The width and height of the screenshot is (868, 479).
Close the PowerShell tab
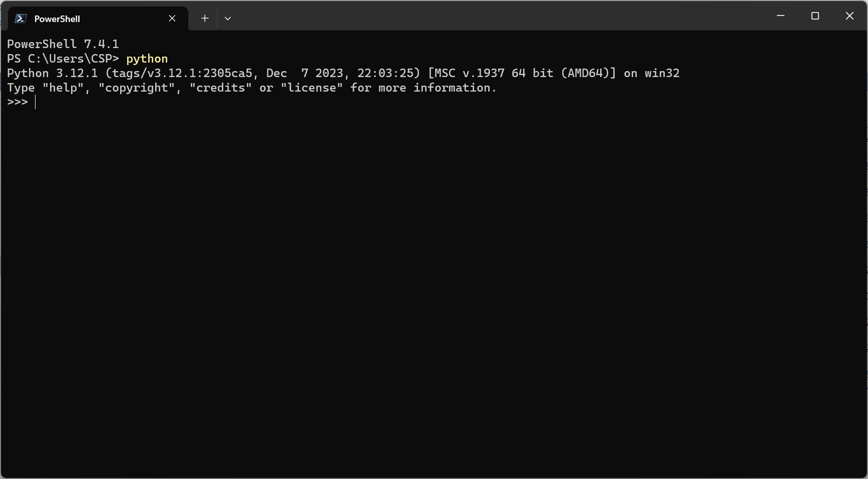click(x=172, y=19)
